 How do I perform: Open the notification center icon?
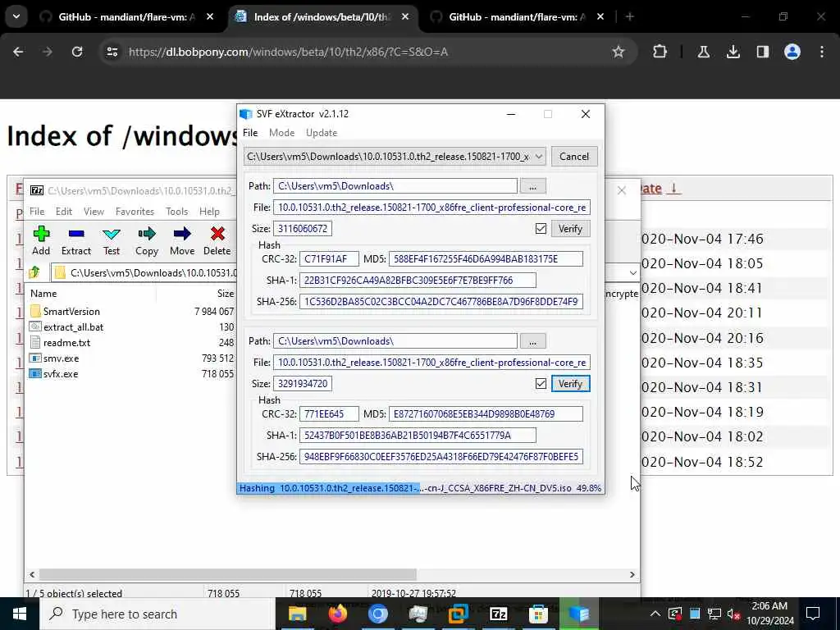point(813,614)
